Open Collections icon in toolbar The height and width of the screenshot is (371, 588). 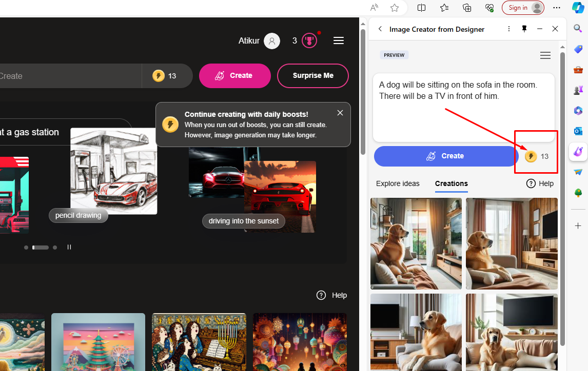pyautogui.click(x=467, y=8)
